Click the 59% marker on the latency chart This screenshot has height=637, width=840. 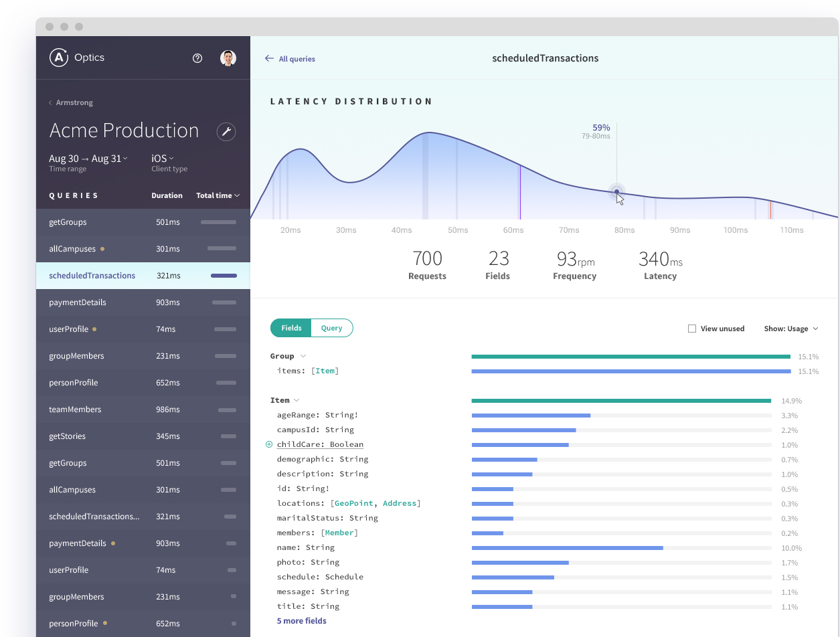coord(616,191)
